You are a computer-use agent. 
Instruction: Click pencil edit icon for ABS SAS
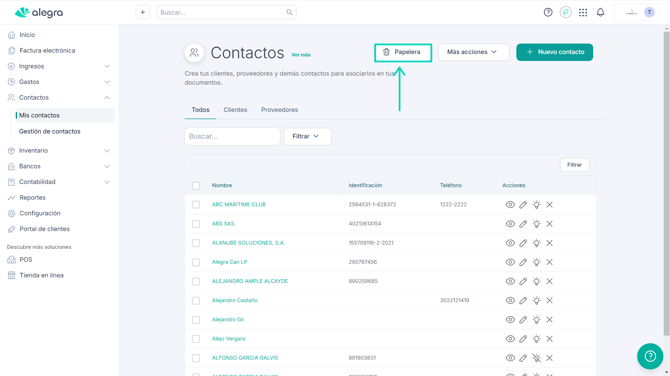(x=523, y=224)
